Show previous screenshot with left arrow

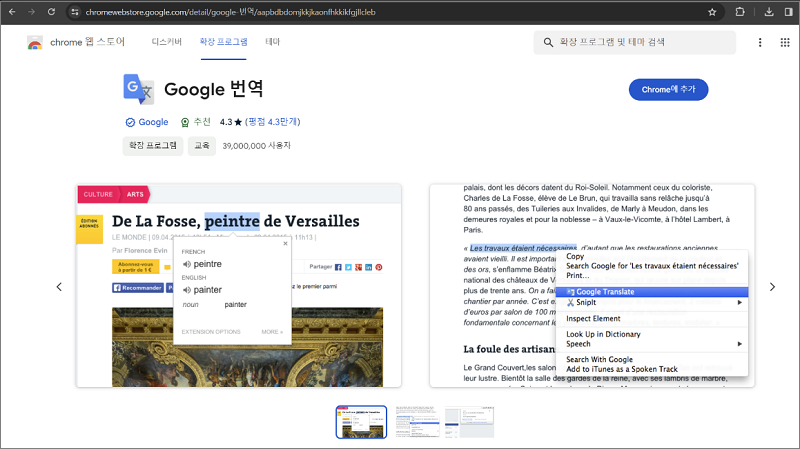tap(59, 287)
